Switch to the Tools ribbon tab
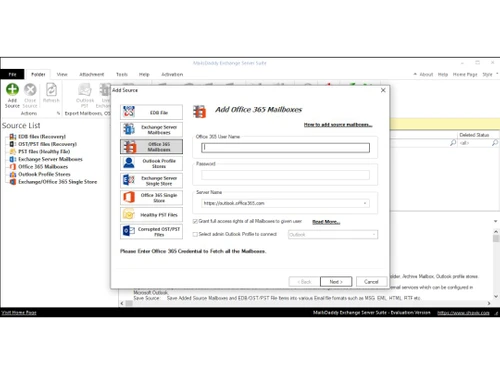Image resolution: width=500 pixels, height=375 pixels. click(122, 74)
